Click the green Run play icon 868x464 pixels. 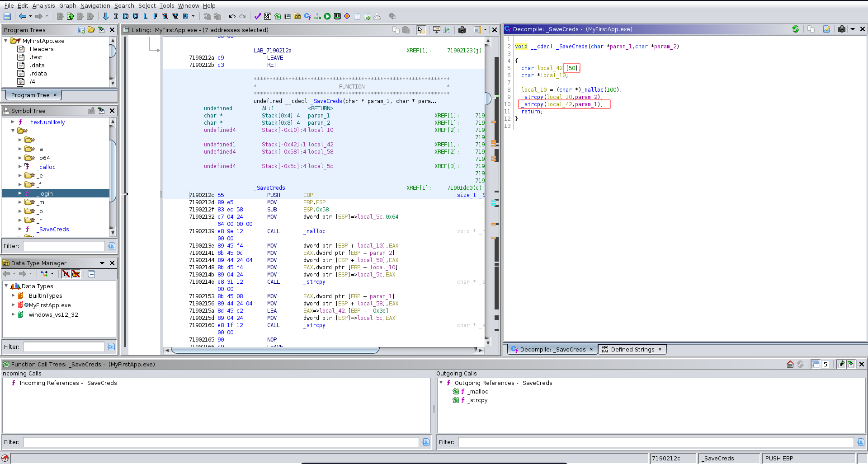pos(327,16)
